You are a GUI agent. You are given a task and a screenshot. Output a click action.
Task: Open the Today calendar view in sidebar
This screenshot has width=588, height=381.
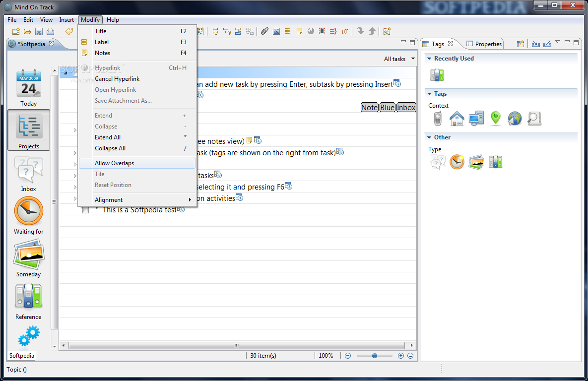28,88
